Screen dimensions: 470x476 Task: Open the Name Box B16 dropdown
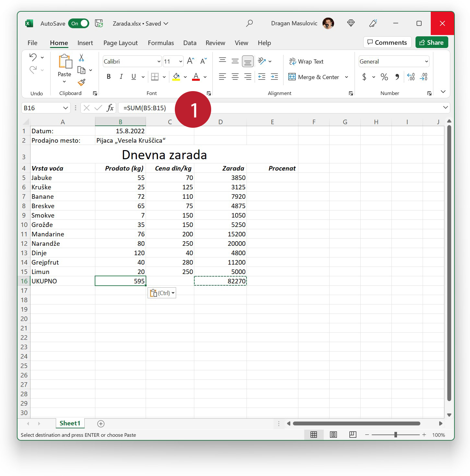click(65, 108)
